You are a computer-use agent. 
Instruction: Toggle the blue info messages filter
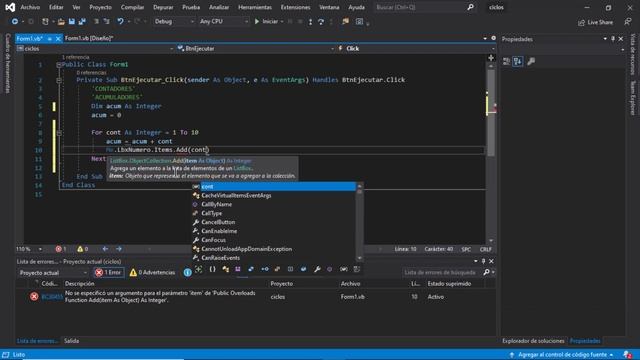[187, 273]
